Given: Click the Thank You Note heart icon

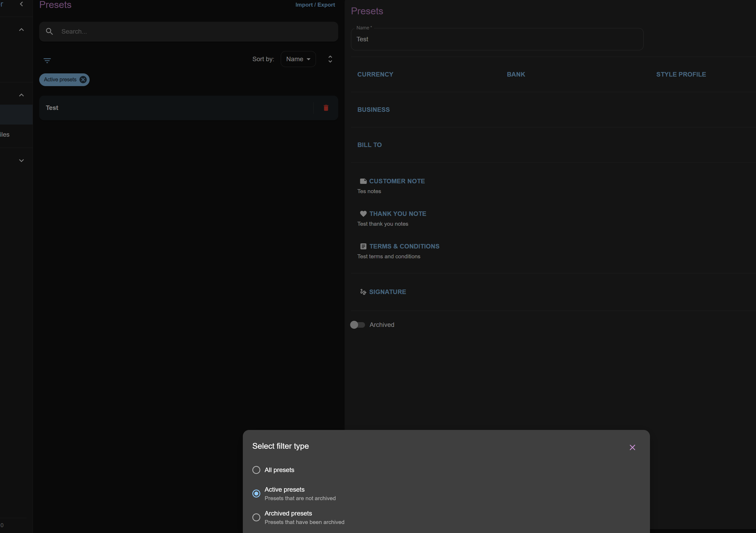Looking at the screenshot, I should point(363,214).
